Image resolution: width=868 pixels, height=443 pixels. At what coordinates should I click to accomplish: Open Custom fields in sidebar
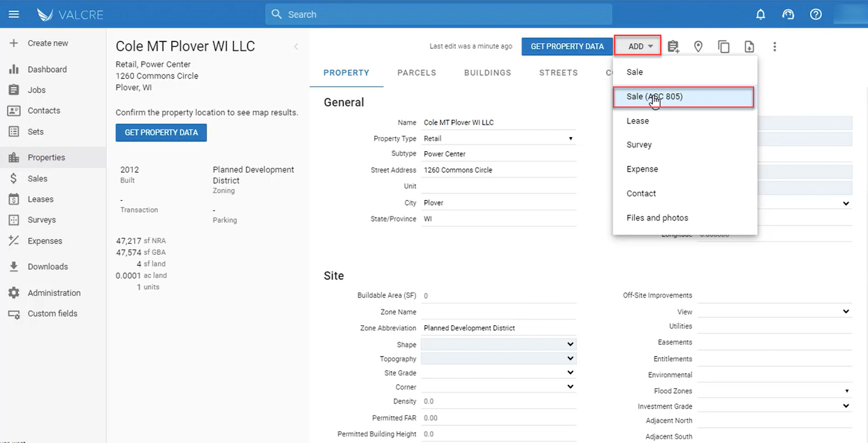53,313
